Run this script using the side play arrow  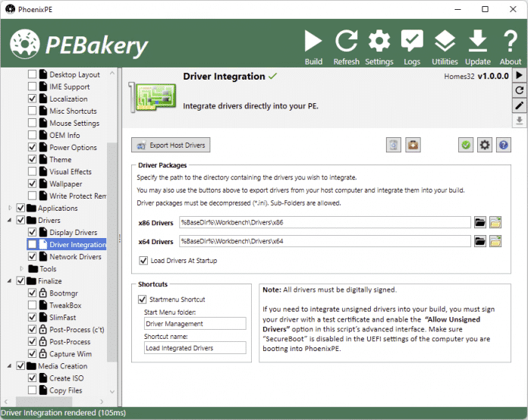click(520, 75)
